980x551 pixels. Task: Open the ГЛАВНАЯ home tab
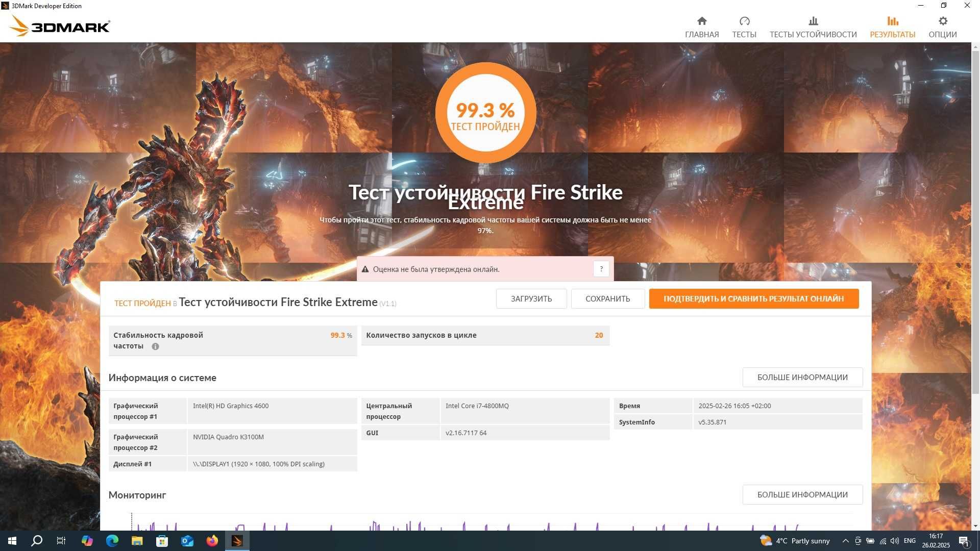coord(702,27)
